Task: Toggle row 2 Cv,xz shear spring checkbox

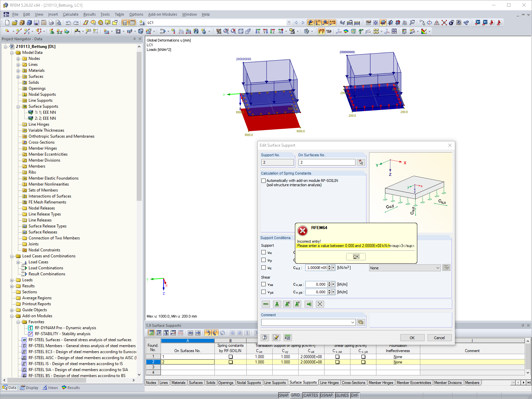Action: point(337,362)
